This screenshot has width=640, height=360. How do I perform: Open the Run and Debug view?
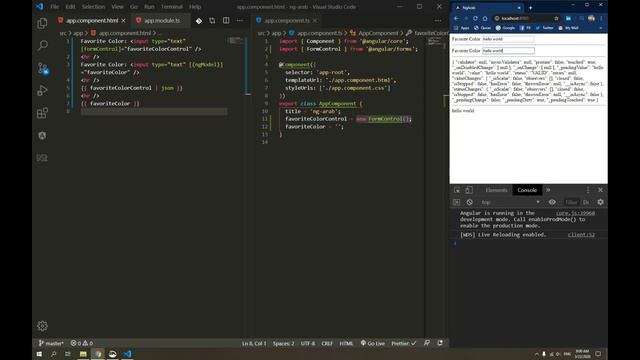tap(42, 91)
